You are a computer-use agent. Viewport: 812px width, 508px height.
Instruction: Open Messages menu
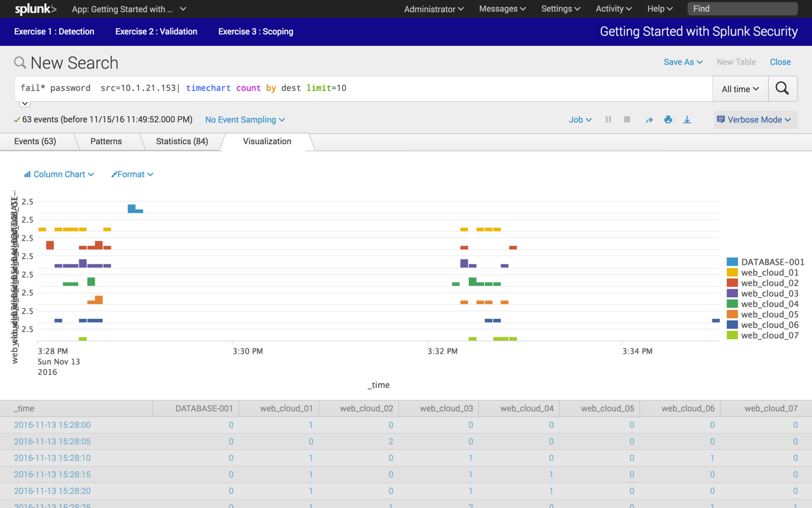pyautogui.click(x=502, y=9)
